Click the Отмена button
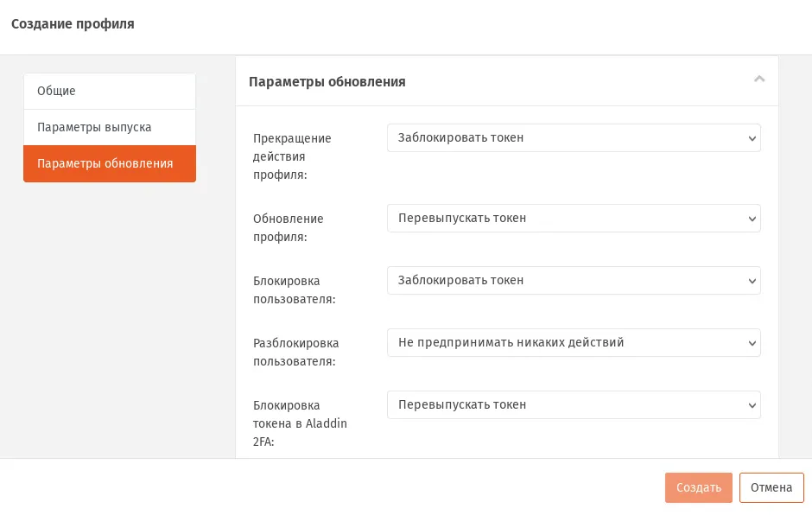 point(771,487)
